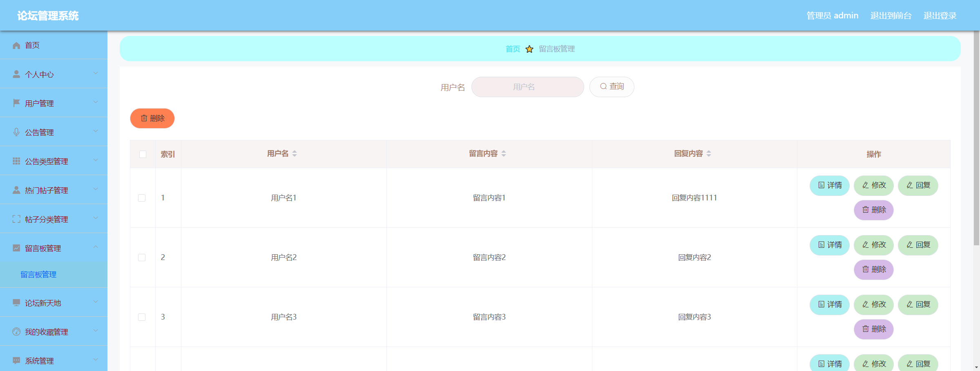This screenshot has width=980, height=371.
Task: Click the star icon in the breadcrumb
Action: tap(529, 49)
